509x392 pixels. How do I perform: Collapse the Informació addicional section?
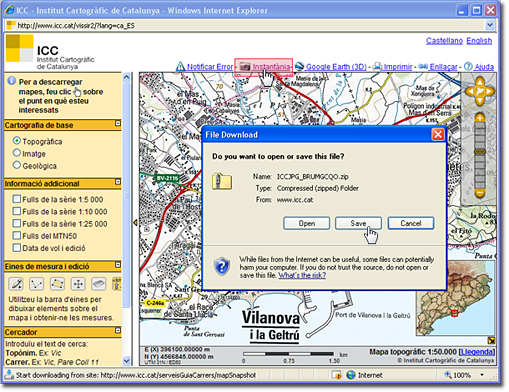point(118,182)
